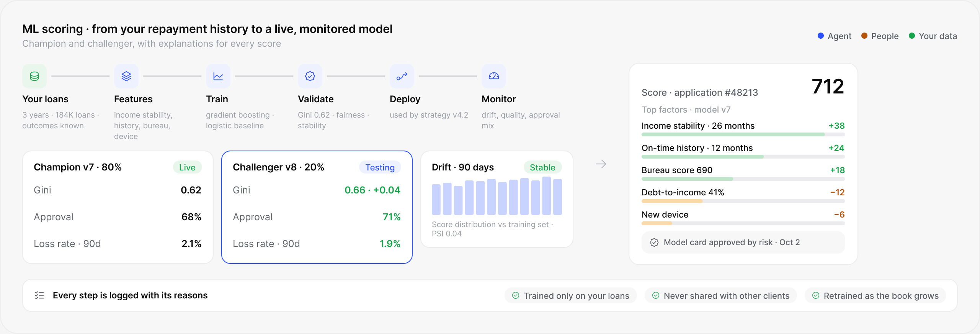Viewport: 980px width, 334px height.
Task: Click the blue Agent legend dot
Action: (821, 36)
